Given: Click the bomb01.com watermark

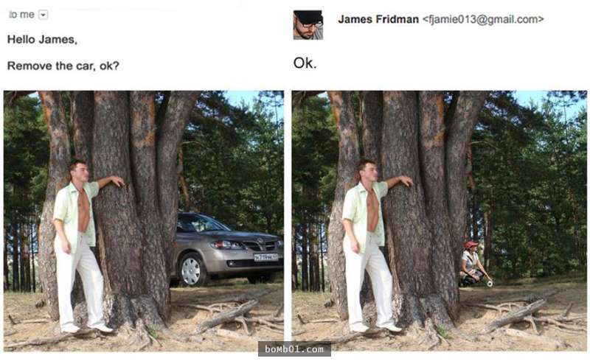Looking at the screenshot, I should 294,349.
